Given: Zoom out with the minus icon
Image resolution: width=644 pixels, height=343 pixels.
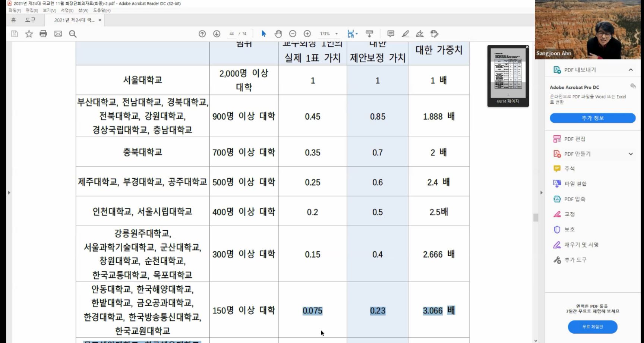Looking at the screenshot, I should pos(293,34).
